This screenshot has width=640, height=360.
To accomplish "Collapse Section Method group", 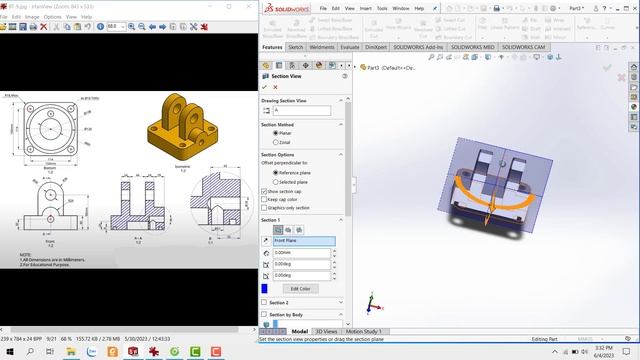I will 341,124.
